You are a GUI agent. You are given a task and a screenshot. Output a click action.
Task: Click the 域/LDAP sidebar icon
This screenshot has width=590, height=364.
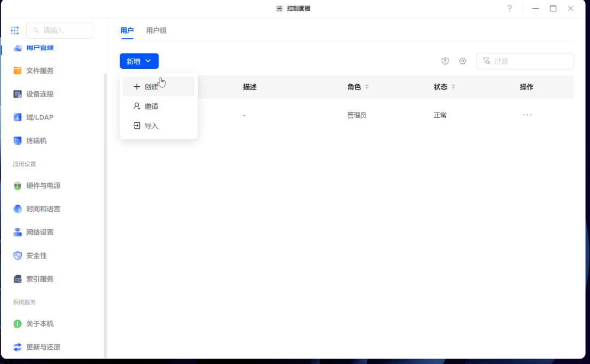tap(17, 117)
